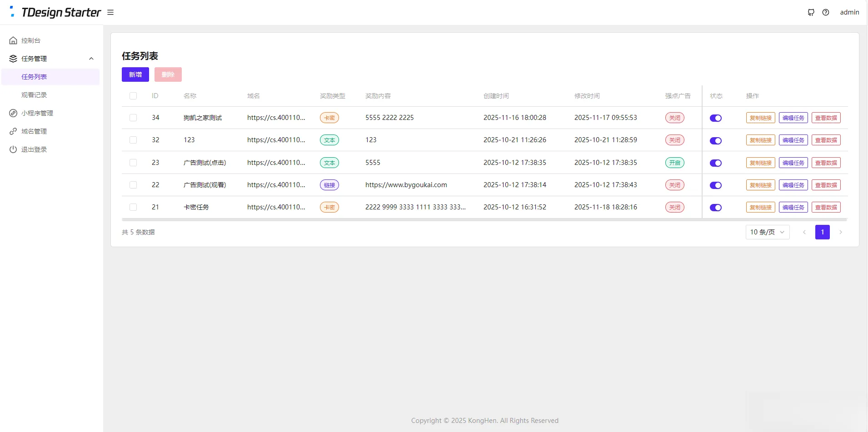
Task: Open 观看记录 in the sidebar
Action: point(34,95)
